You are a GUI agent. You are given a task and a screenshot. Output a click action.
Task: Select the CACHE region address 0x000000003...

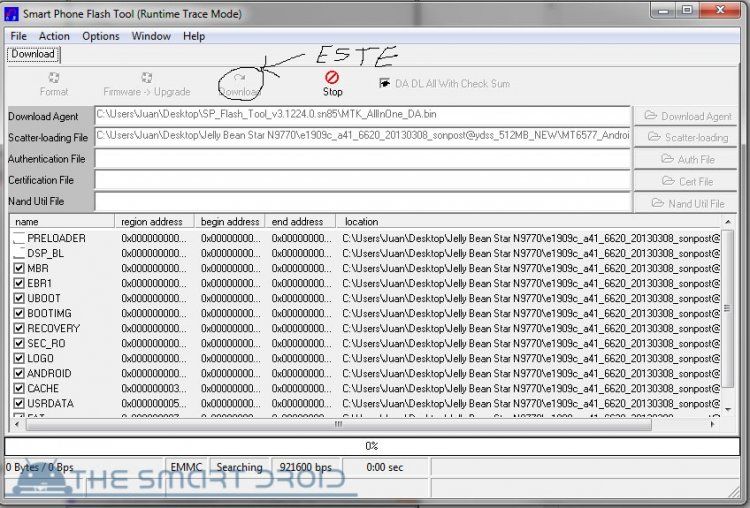[154, 388]
